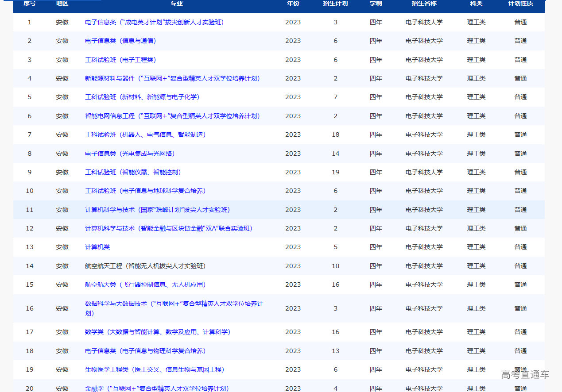Open 工科试验班（机器人、电气信息、智能制造）
Viewport: 562px width, 392px height.
point(145,135)
